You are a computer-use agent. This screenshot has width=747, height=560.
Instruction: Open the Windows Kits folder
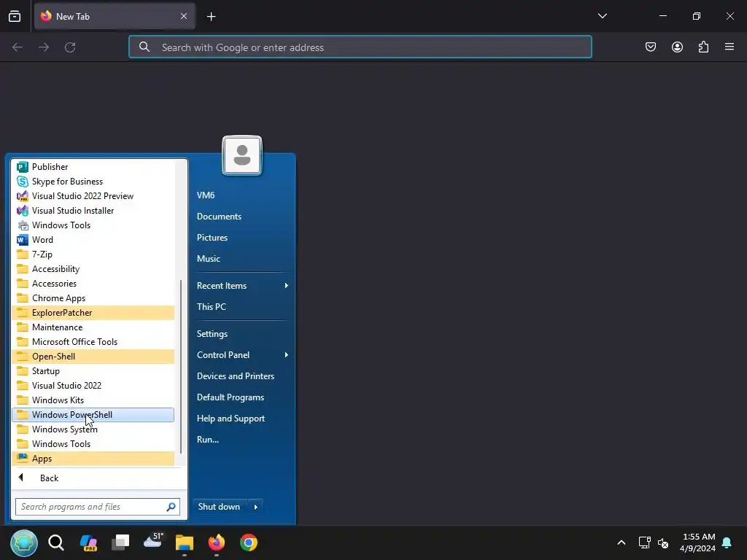click(93, 400)
